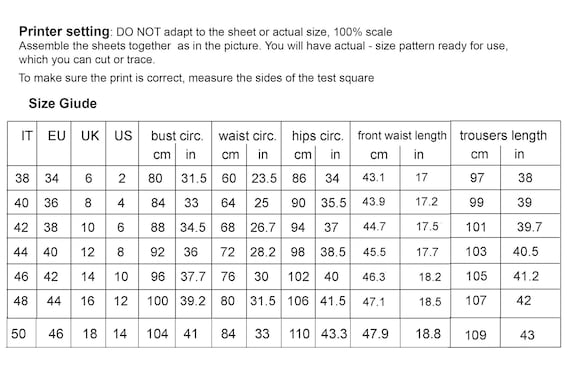Select the IT column header cell
570x365 pixels.
click(x=22, y=143)
